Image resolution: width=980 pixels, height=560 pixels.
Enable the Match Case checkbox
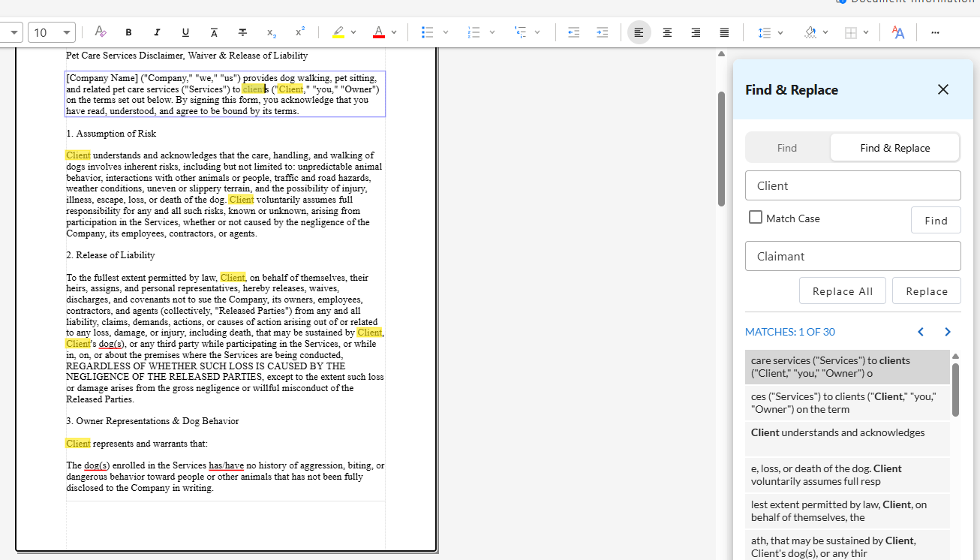pos(756,218)
